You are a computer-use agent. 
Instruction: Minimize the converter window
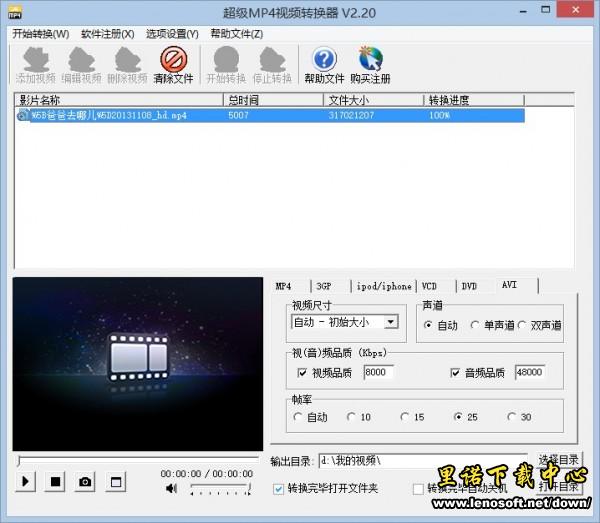(x=523, y=11)
